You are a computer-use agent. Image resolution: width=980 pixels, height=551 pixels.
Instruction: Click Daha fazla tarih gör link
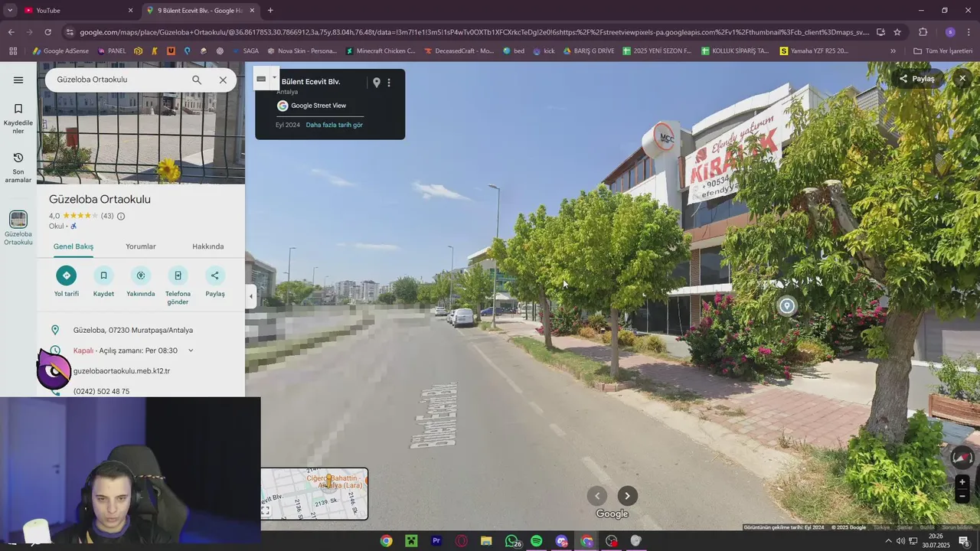point(335,125)
